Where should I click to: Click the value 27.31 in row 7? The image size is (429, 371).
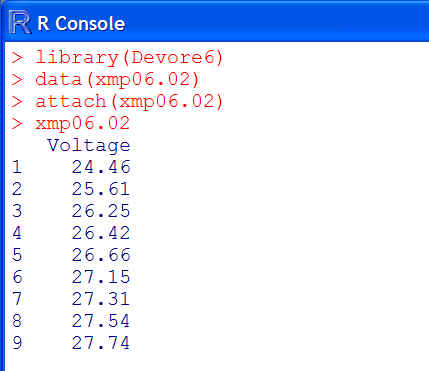(101, 299)
